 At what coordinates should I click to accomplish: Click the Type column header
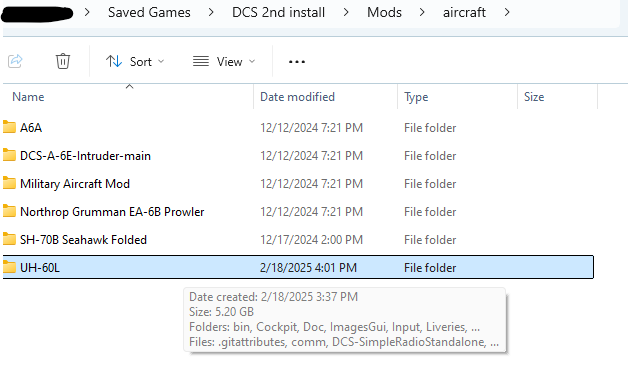tap(416, 97)
